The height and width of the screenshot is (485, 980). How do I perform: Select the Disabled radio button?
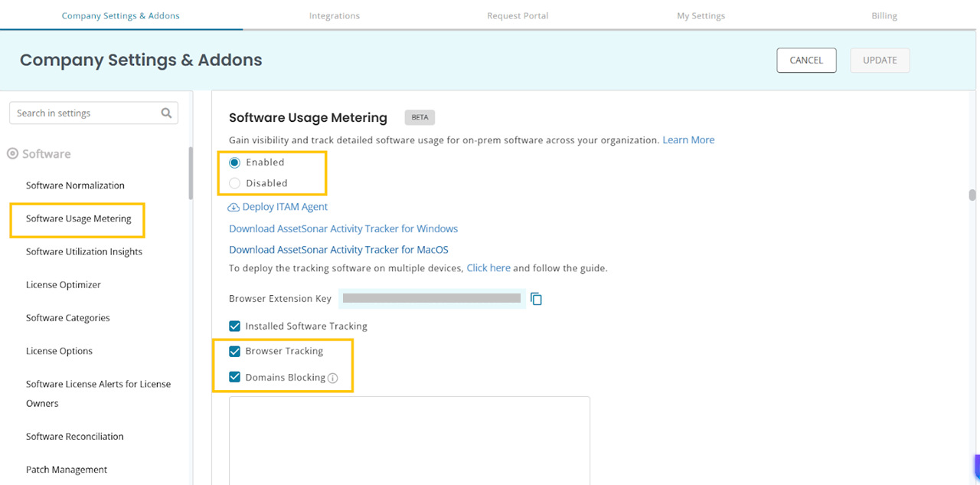[x=235, y=183]
